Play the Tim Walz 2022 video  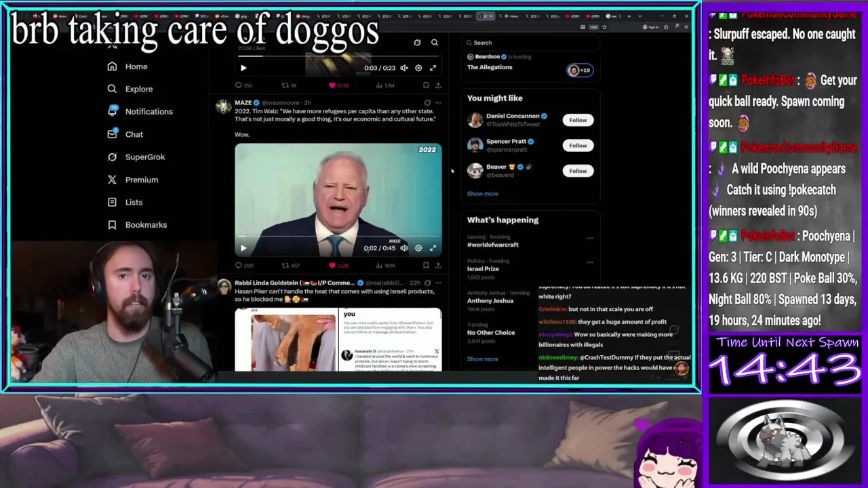point(243,248)
